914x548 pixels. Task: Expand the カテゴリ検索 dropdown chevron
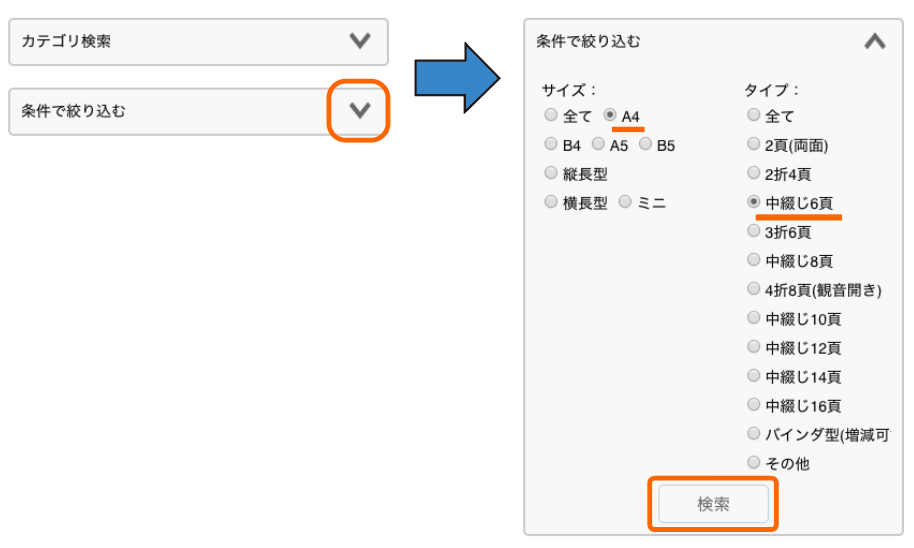(360, 41)
